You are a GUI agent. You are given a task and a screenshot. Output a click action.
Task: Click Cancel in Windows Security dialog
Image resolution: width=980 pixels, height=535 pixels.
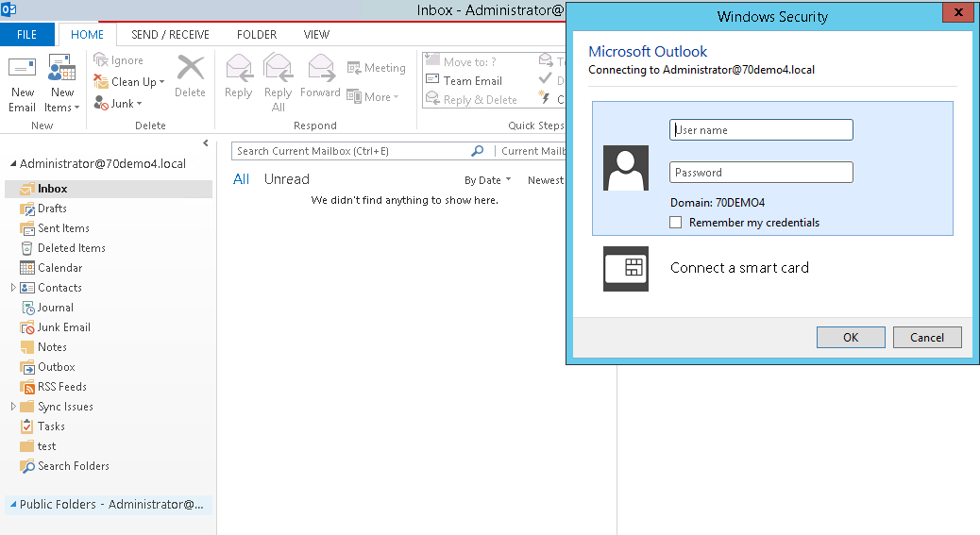click(x=927, y=337)
